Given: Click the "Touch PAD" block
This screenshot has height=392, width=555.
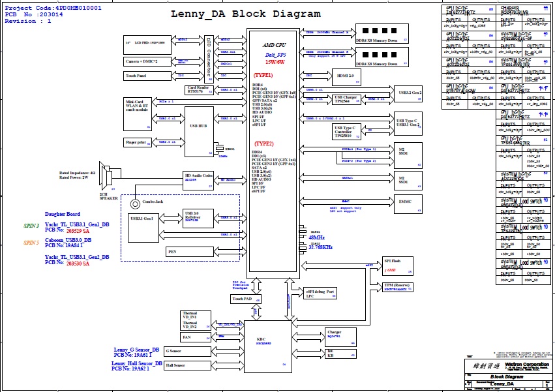Looking at the screenshot, I should (246, 299).
